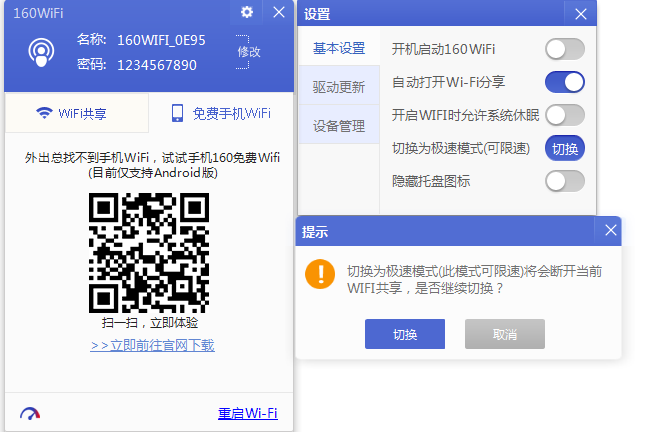Click the 重启Wi-Fi link
Screen dimensions: 646x432
point(247,413)
